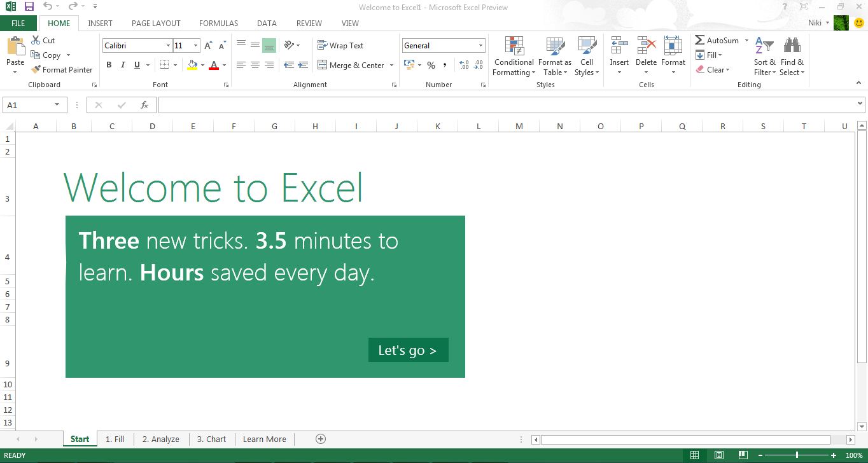Add a new sheet with plus icon
The height and width of the screenshot is (463, 868).
tap(321, 439)
